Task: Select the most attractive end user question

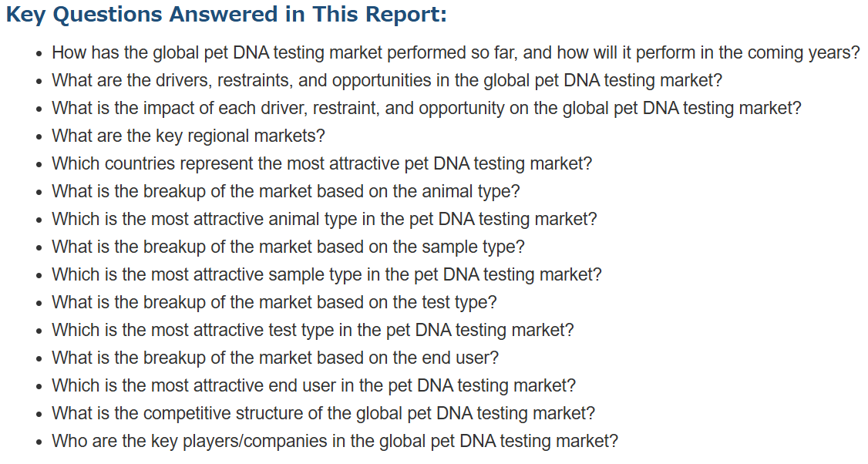Action: pos(314,385)
